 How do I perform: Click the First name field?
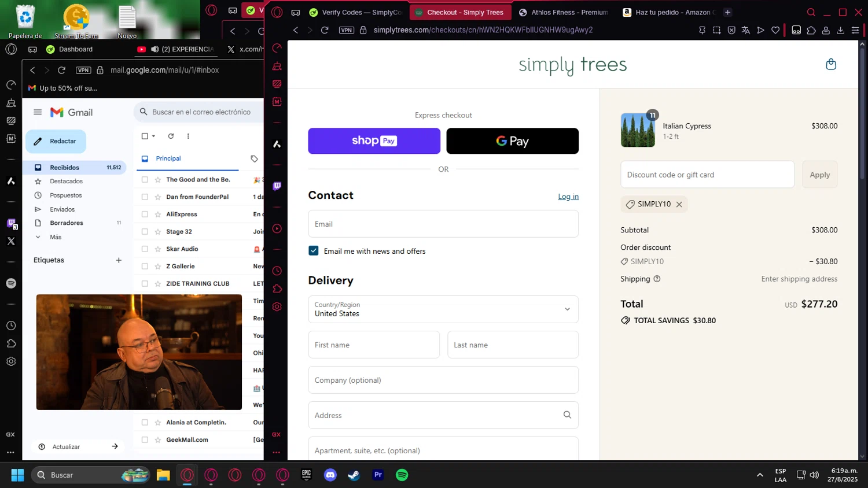(x=374, y=345)
